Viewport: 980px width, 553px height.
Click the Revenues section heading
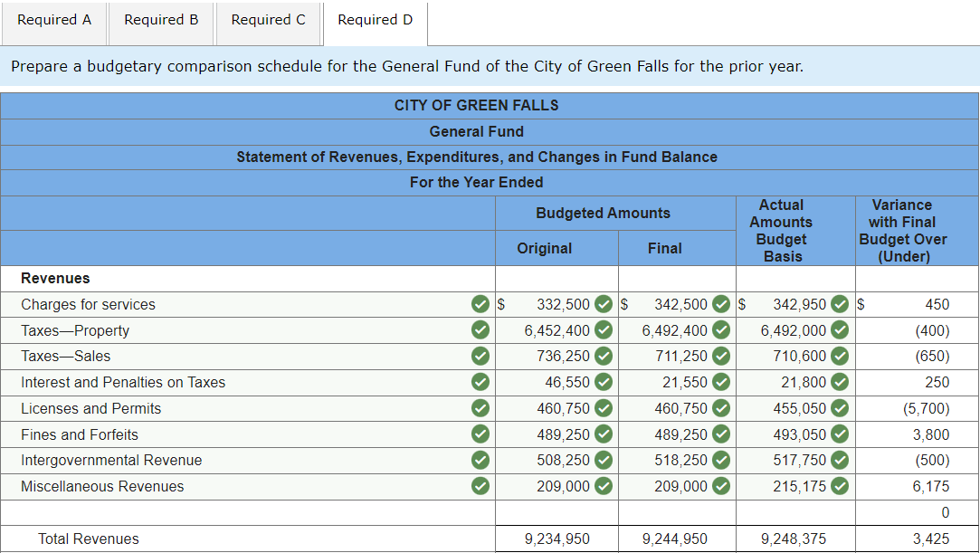(55, 278)
